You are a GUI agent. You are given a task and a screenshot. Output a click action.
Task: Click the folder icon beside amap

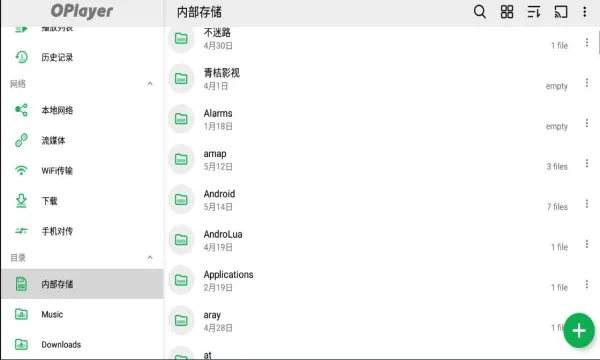point(181,159)
